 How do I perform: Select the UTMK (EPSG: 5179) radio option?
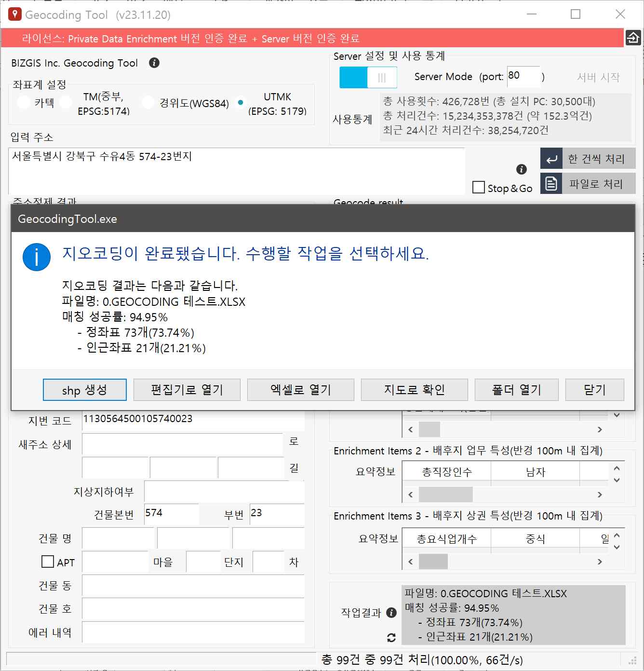coord(241,103)
